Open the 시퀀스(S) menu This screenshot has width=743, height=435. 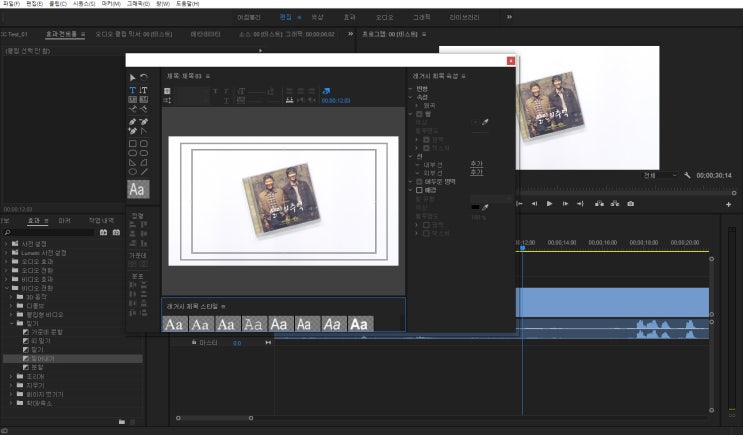click(84, 3)
